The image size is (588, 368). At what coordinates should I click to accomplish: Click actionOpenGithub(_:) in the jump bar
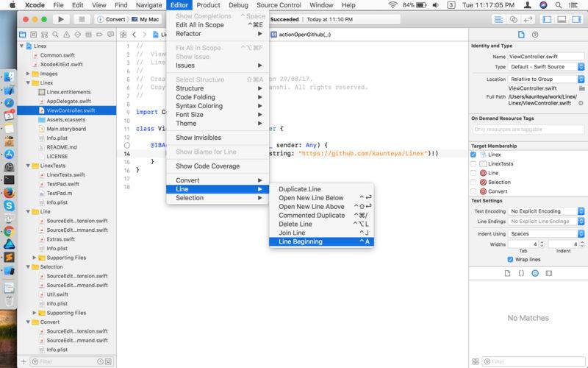[x=301, y=35]
